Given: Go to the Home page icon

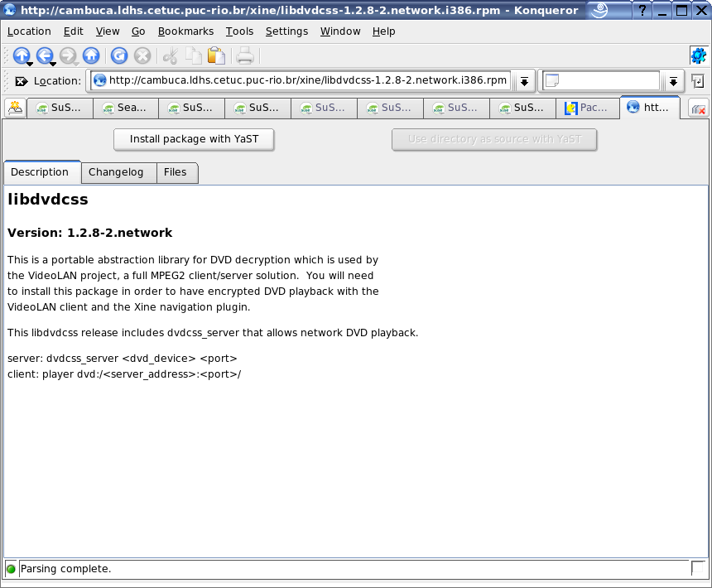Looking at the screenshot, I should (x=91, y=55).
